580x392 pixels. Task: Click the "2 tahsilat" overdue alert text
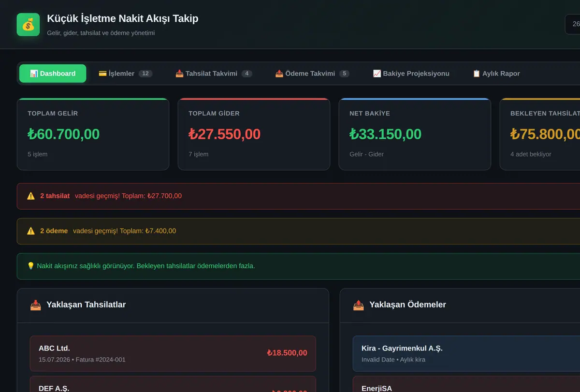pos(55,196)
